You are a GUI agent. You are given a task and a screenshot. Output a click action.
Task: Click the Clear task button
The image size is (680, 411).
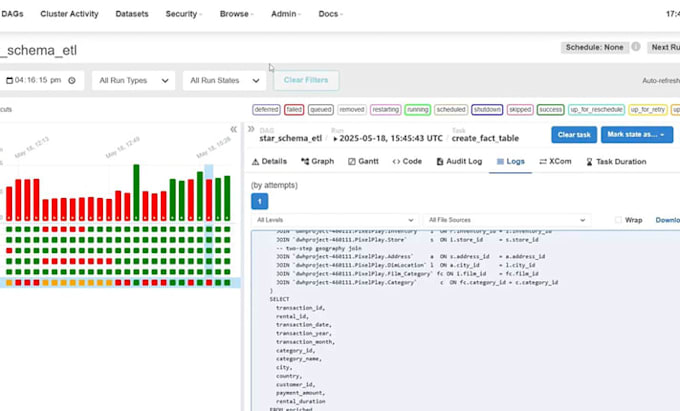[x=574, y=135]
